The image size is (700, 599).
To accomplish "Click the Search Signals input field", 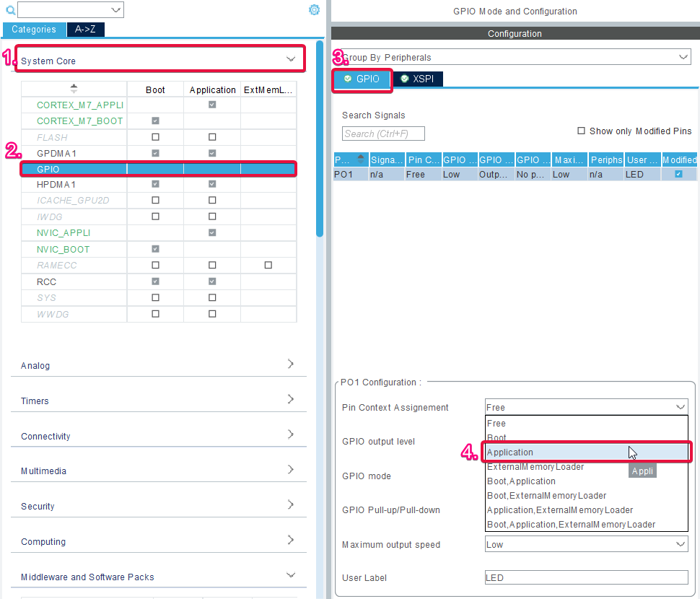I will (383, 134).
